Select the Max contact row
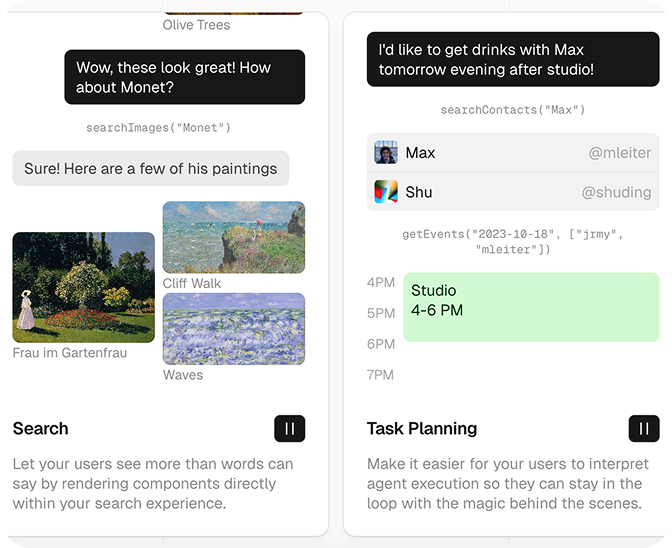This screenshot has width=672, height=548. [513, 153]
